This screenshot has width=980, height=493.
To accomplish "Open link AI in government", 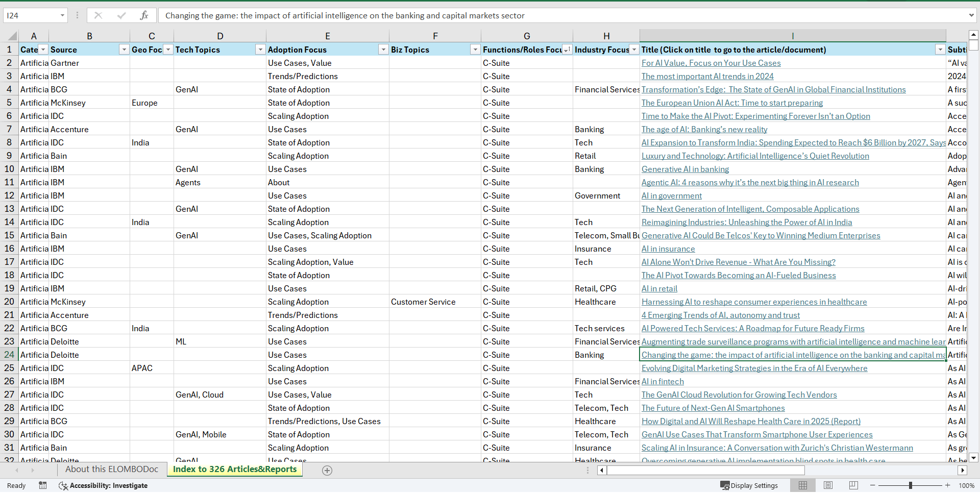I will point(672,196).
